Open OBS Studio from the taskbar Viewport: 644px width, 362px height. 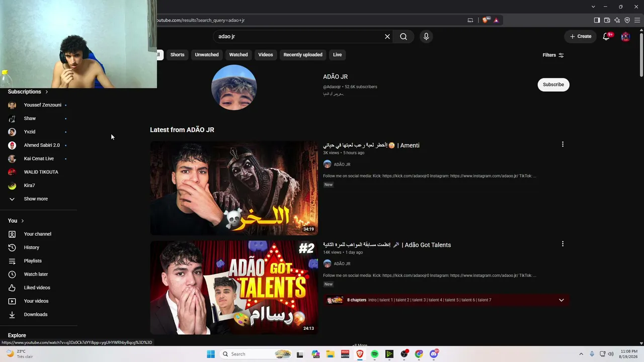pyautogui.click(x=404, y=354)
